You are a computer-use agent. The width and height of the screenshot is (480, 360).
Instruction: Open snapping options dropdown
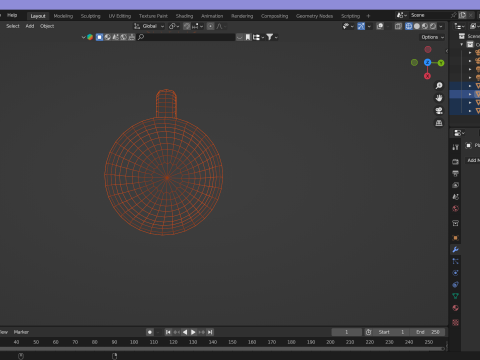pyautogui.click(x=197, y=26)
